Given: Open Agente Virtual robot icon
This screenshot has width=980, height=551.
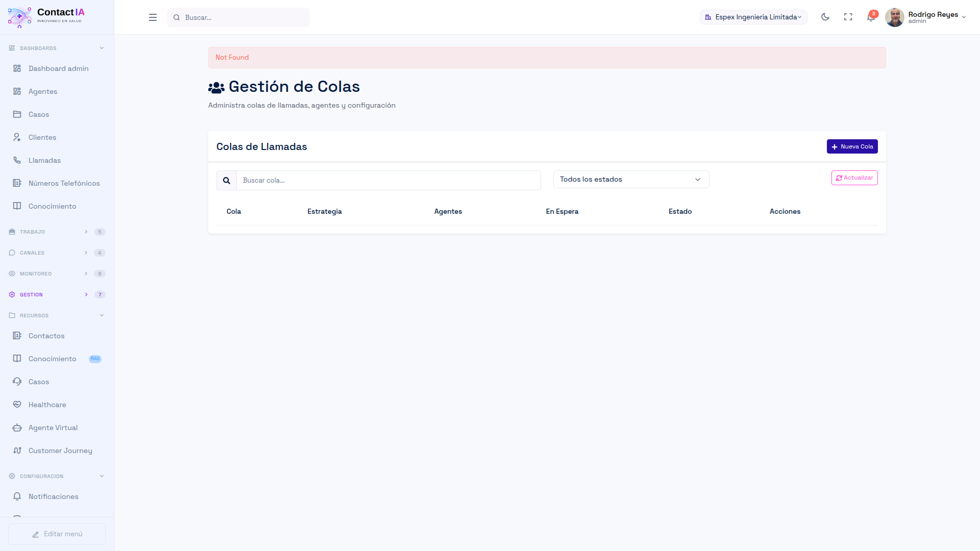Looking at the screenshot, I should [x=17, y=428].
